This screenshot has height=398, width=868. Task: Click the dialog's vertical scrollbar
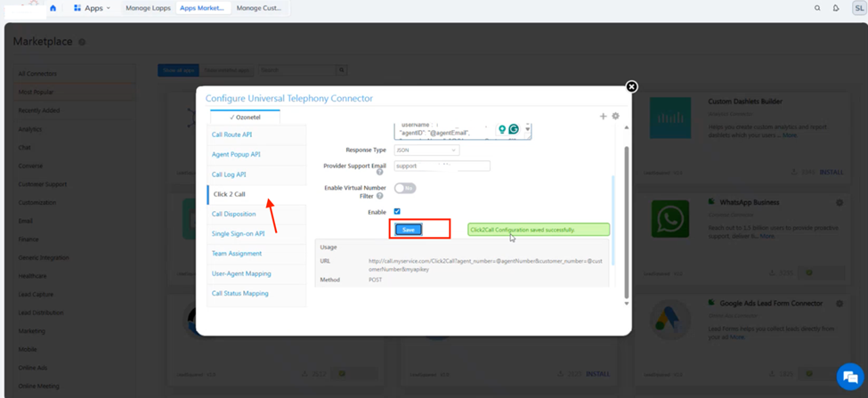pyautogui.click(x=627, y=222)
